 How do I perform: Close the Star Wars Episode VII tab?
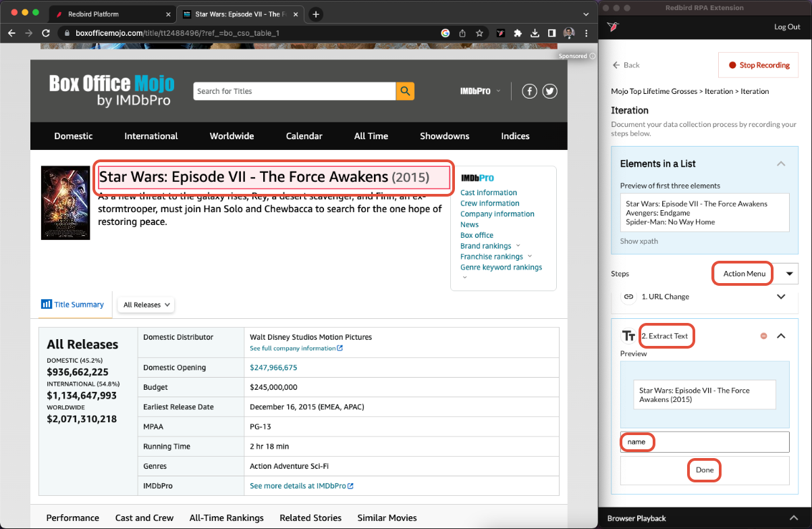297,14
